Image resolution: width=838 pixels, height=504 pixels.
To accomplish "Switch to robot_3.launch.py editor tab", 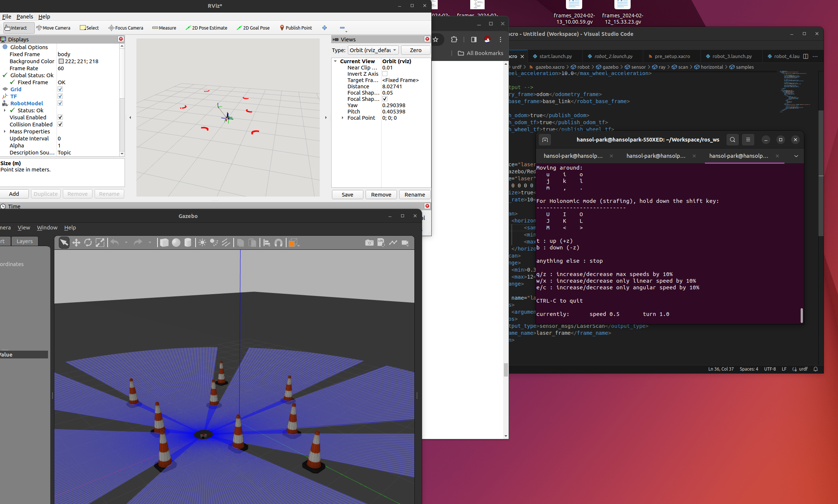I will click(729, 56).
